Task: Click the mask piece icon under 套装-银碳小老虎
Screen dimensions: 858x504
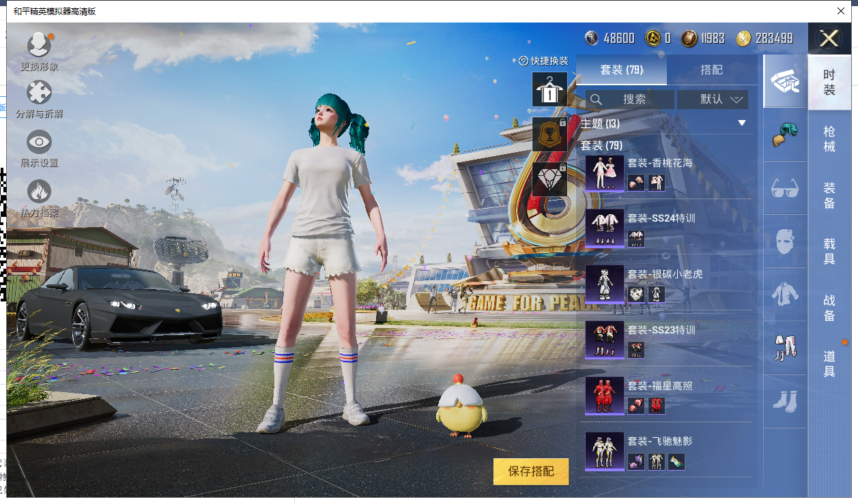Action: pos(636,294)
